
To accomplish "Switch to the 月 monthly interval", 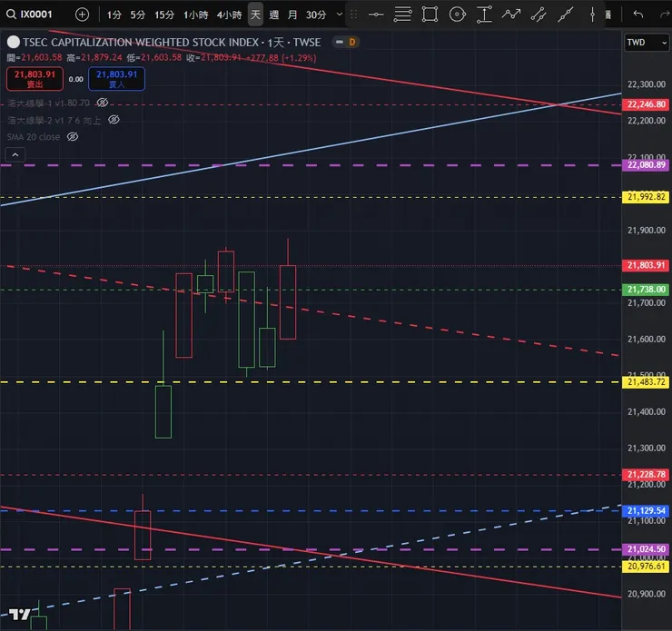I will [x=292, y=15].
